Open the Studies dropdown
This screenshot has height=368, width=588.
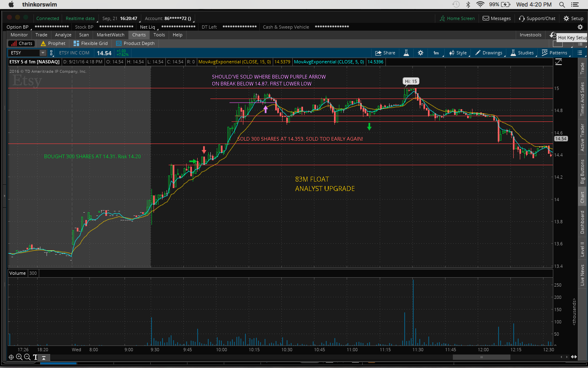click(522, 53)
